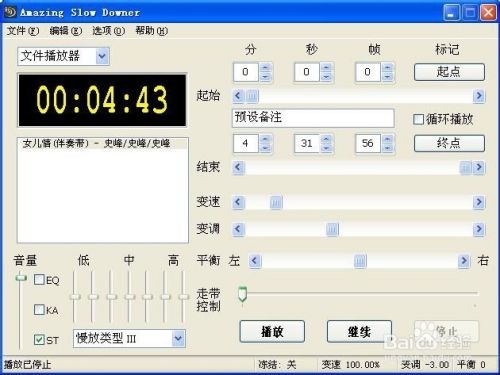The height and width of the screenshot is (375, 500).
Task: Click the 音量 volume slider handle
Action: pyautogui.click(x=21, y=277)
